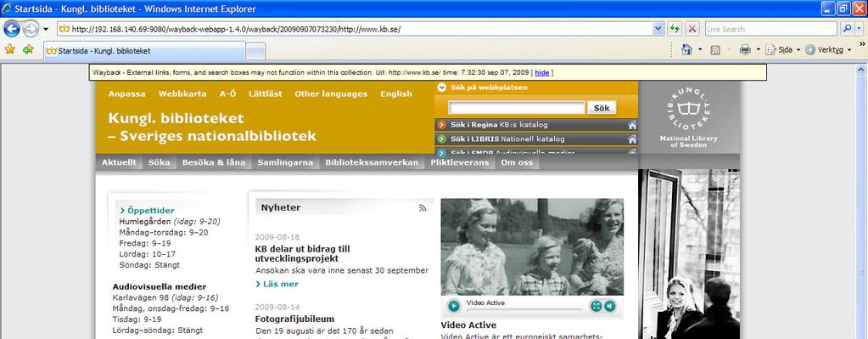Open the A-Ö index link
The image size is (868, 339).
[227, 93]
